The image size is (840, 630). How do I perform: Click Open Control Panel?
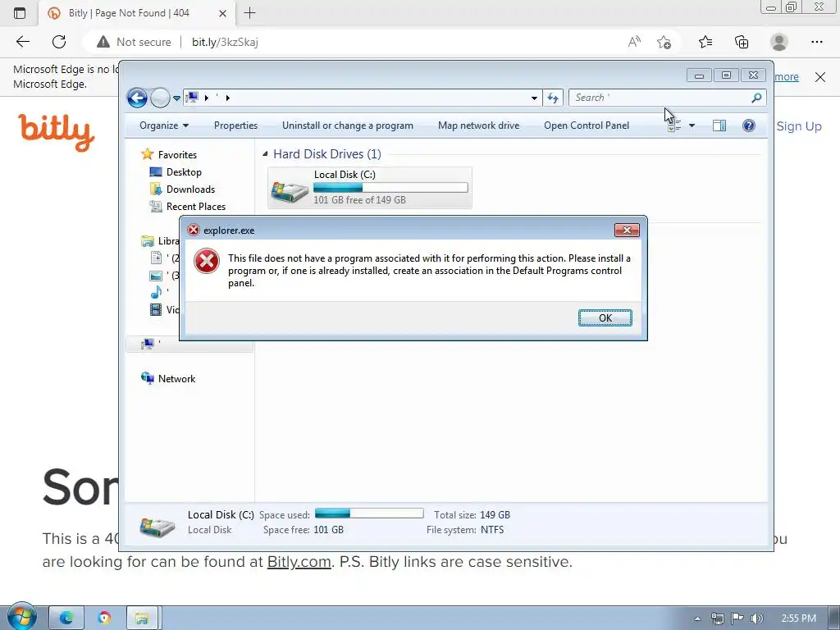(x=586, y=126)
